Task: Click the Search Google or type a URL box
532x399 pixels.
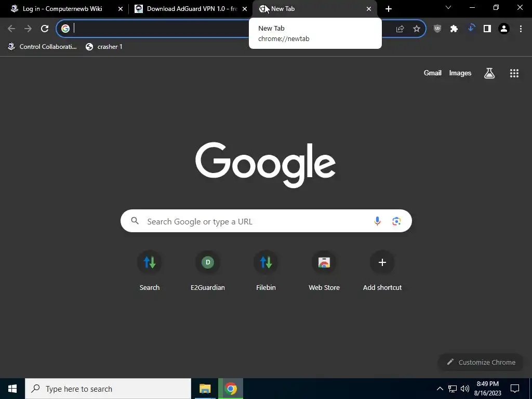Action: pyautogui.click(x=266, y=221)
